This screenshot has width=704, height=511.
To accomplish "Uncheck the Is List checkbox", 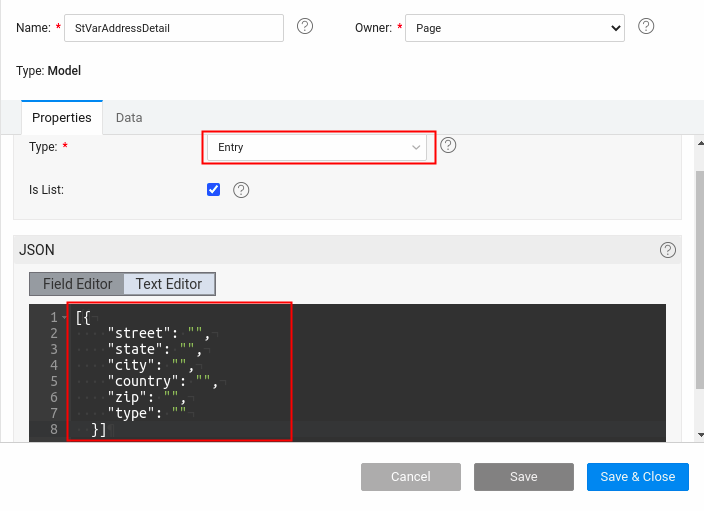I will pyautogui.click(x=213, y=189).
